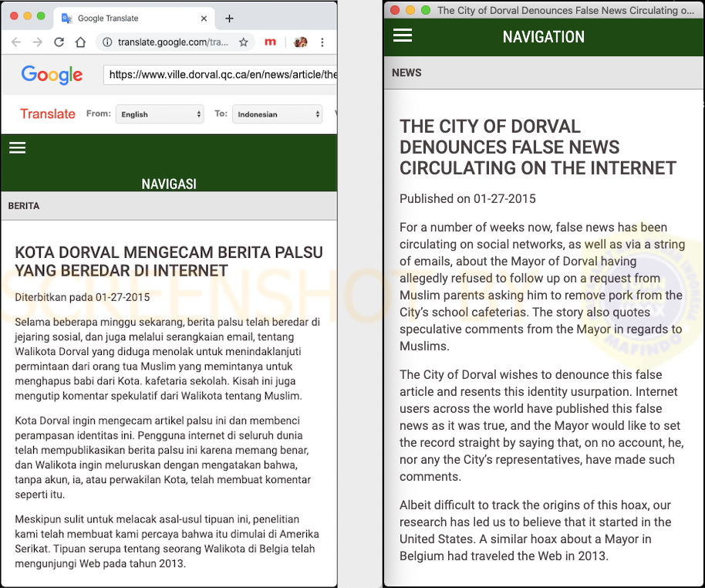Click paragraph starting 'Meskipun sulit untuk melacak'
The height and width of the screenshot is (588, 705).
167,541
